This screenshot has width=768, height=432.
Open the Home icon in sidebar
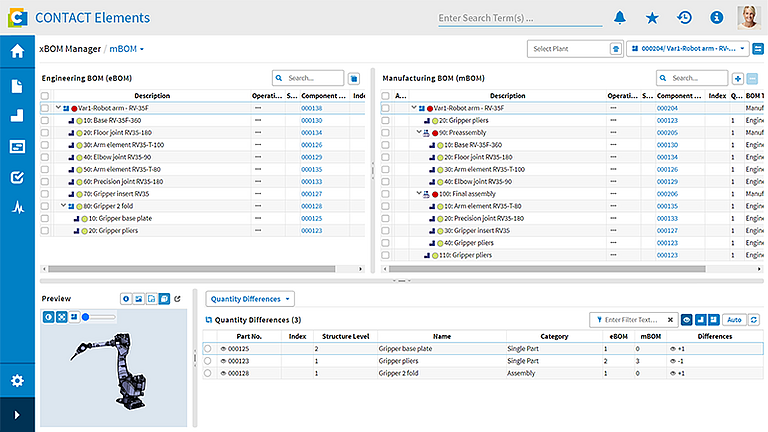point(17,51)
